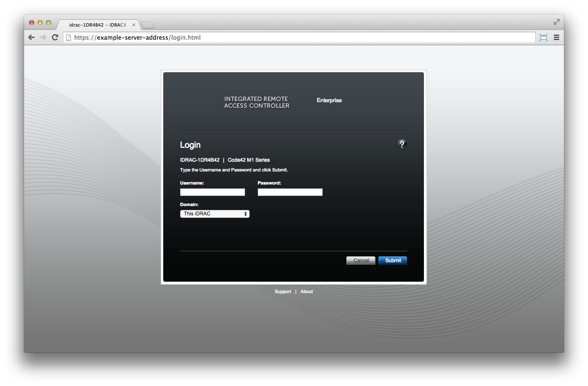588x386 pixels.
Task: Click the green zoom traffic light
Action: click(x=49, y=23)
